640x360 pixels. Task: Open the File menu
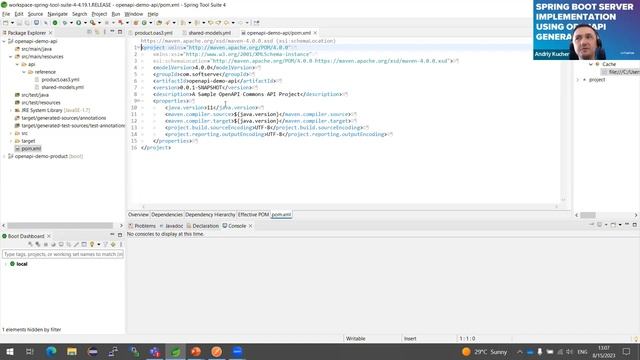click(6, 14)
